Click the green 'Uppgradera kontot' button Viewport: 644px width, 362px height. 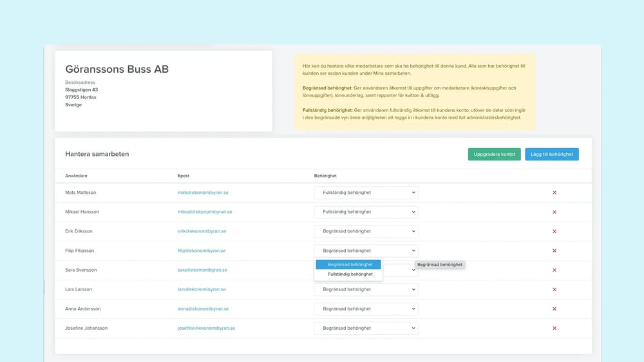coord(494,155)
